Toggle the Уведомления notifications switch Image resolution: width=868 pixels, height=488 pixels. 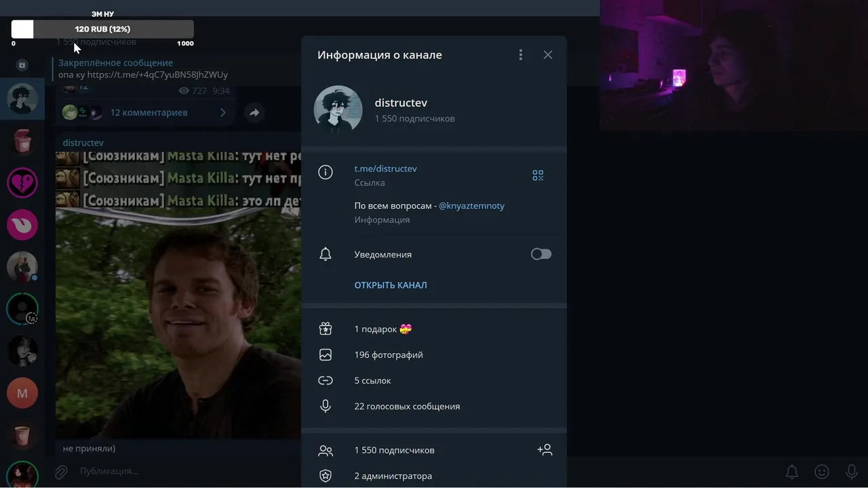pos(541,254)
